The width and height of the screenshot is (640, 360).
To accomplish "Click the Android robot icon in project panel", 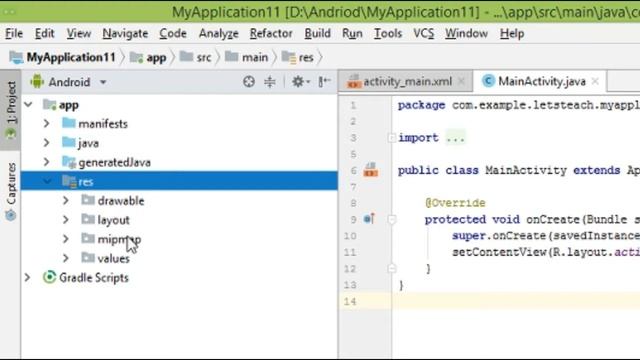I will [x=37, y=82].
